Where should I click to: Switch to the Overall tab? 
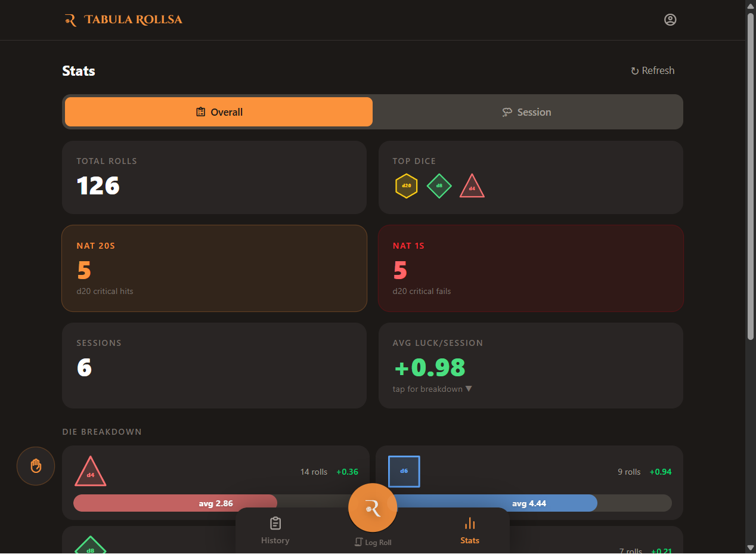[x=219, y=112]
